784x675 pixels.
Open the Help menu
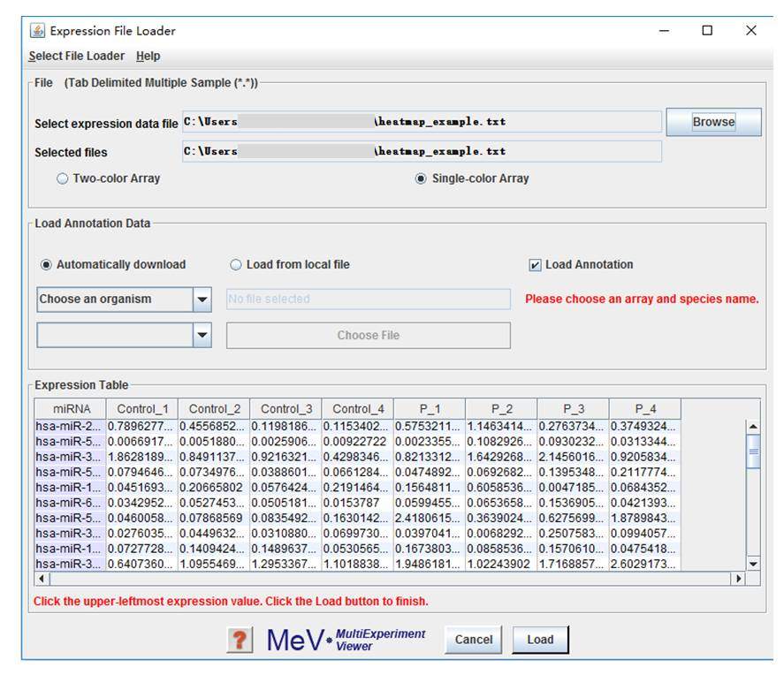coord(148,57)
